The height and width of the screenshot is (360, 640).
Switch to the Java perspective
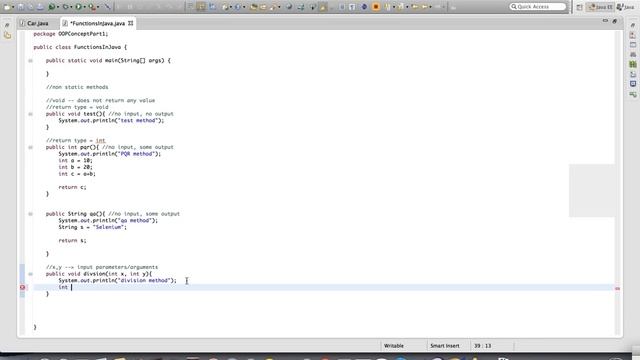click(626, 7)
